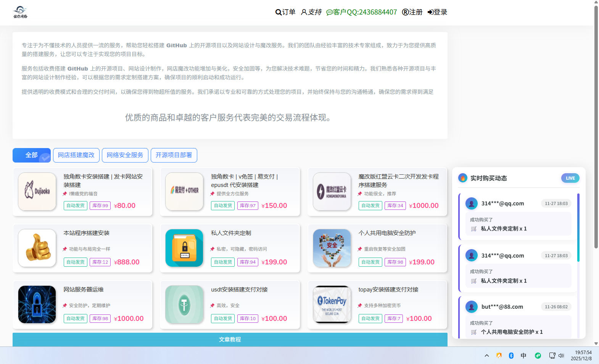Image resolution: width=599 pixels, height=364 pixels.
Task: Click the 易支付+OTHER product icon
Action: pos(184,192)
